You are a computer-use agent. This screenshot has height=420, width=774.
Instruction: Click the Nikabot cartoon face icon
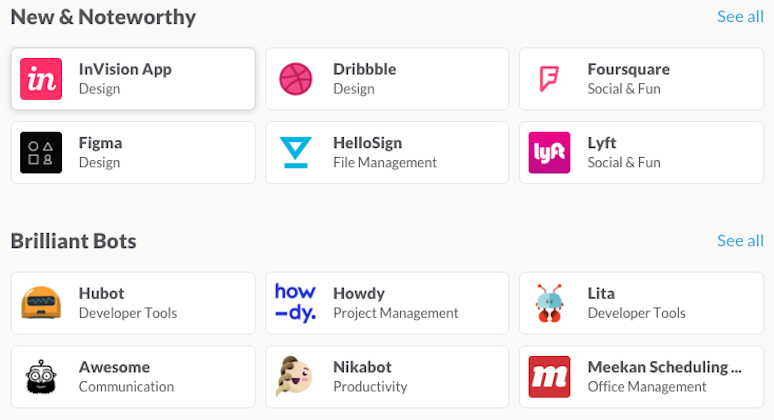click(295, 377)
